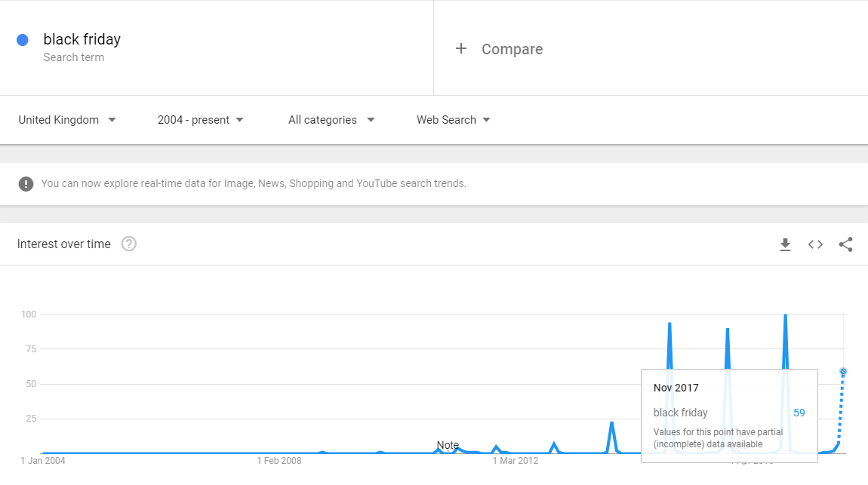Viewport: 868px width, 485px height.
Task: Click the Search term label under black friday
Action: click(74, 57)
